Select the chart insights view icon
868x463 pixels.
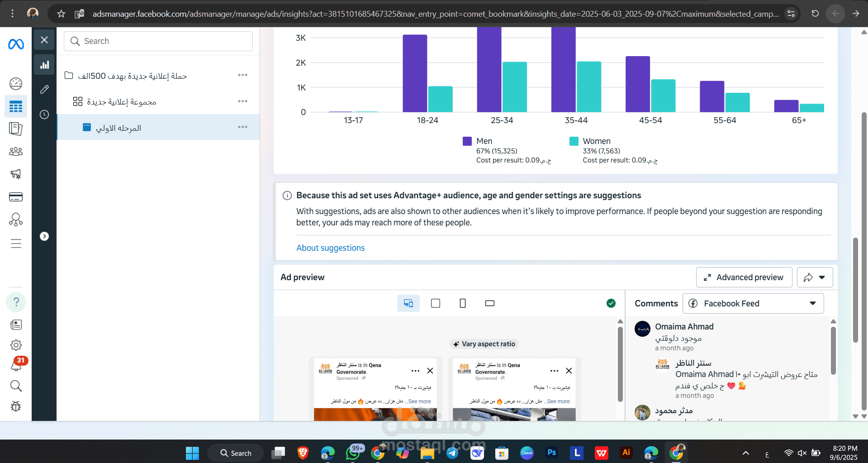click(44, 65)
